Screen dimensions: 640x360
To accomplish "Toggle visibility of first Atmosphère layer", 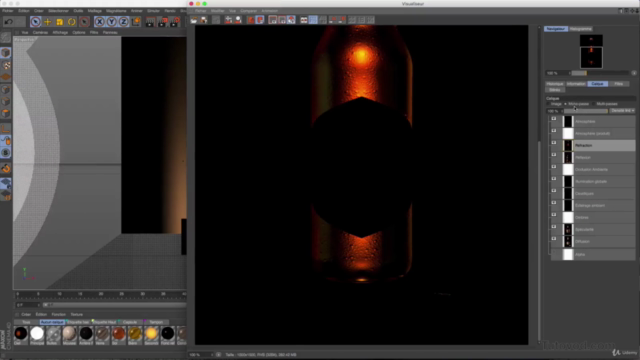I will click(554, 119).
